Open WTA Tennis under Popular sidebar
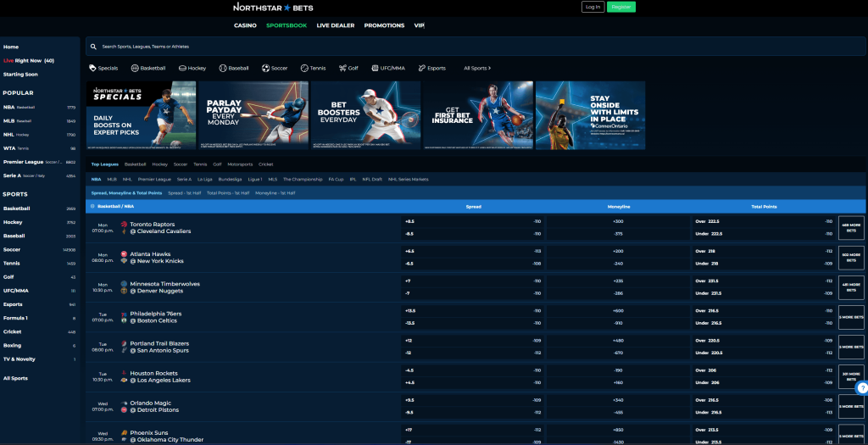Image resolution: width=868 pixels, height=445 pixels. coord(39,148)
